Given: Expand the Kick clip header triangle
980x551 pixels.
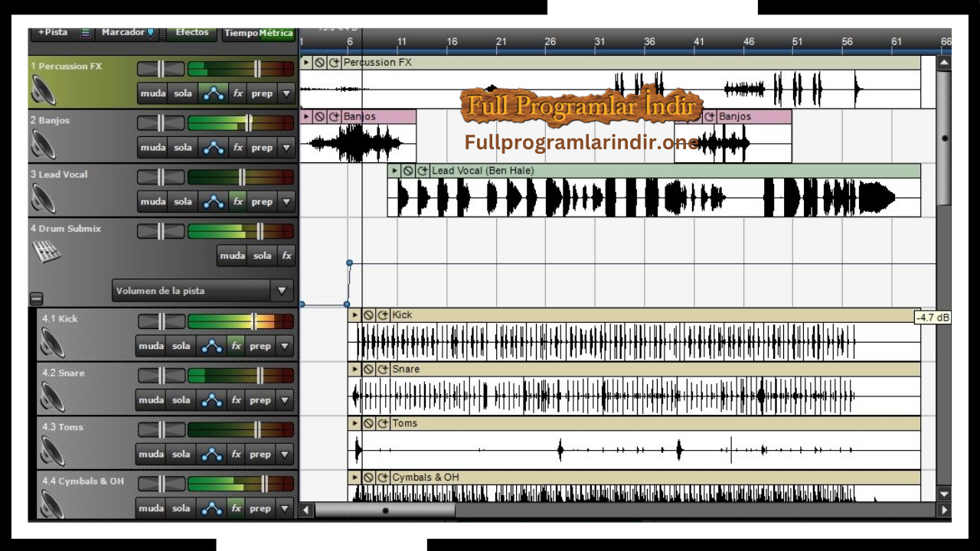Looking at the screenshot, I should pos(355,315).
